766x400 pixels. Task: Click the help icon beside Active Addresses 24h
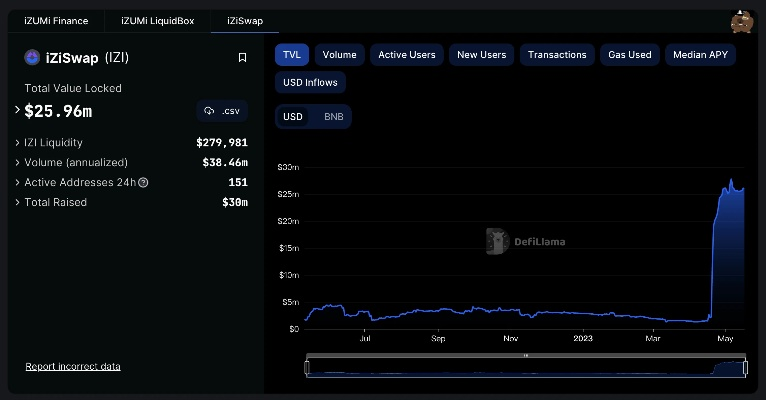tap(143, 183)
